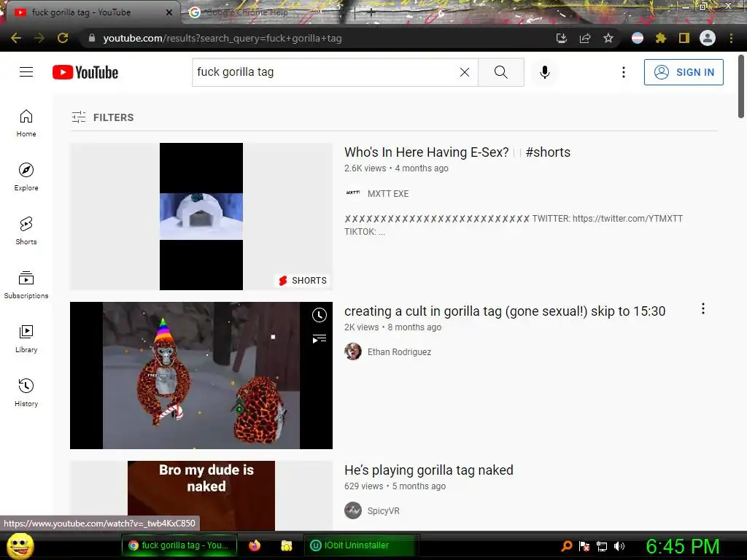Image resolution: width=747 pixels, height=560 pixels.
Task: Open the 'Who's In Here' video title
Action: [x=457, y=152]
